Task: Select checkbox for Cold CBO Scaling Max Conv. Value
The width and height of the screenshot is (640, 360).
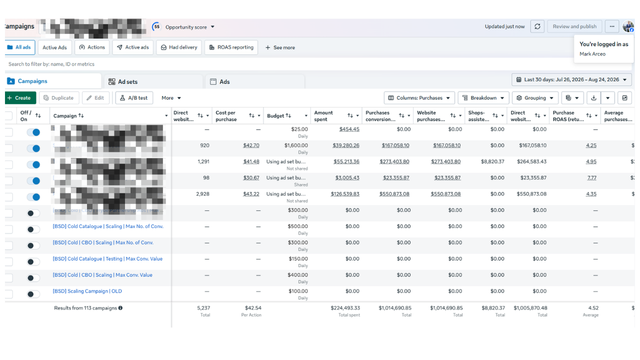Action: pos(9,278)
